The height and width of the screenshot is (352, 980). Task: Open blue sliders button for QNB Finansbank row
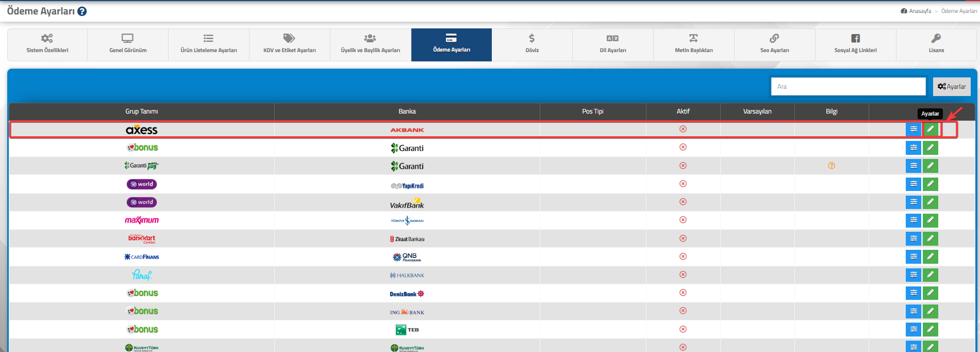pos(913,257)
